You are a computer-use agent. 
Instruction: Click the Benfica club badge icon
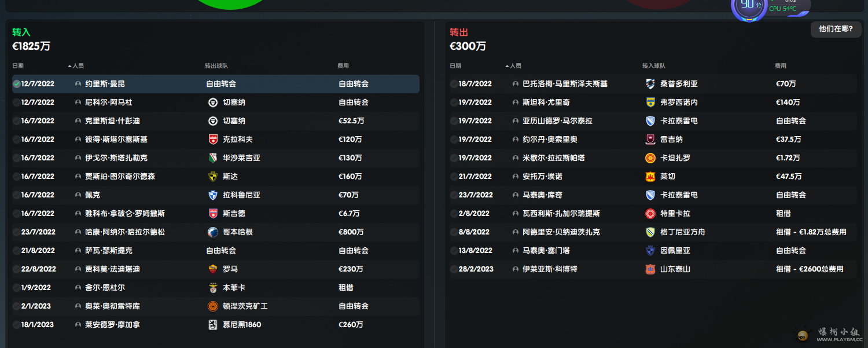tap(212, 288)
